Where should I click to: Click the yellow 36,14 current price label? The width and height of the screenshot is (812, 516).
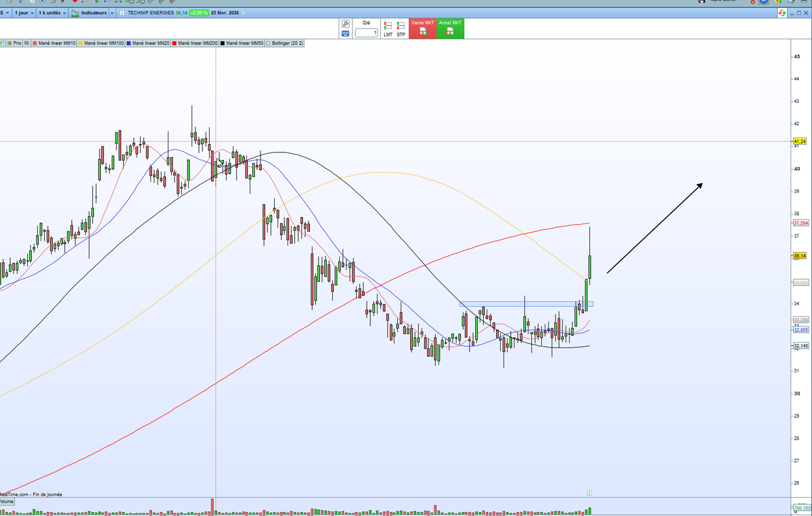coord(799,256)
